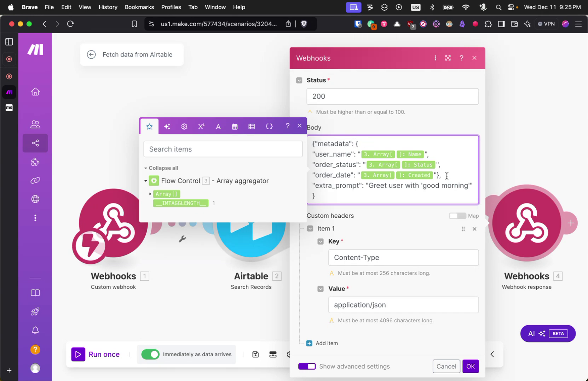Click the Search items field
The height and width of the screenshot is (381, 588).
(223, 149)
